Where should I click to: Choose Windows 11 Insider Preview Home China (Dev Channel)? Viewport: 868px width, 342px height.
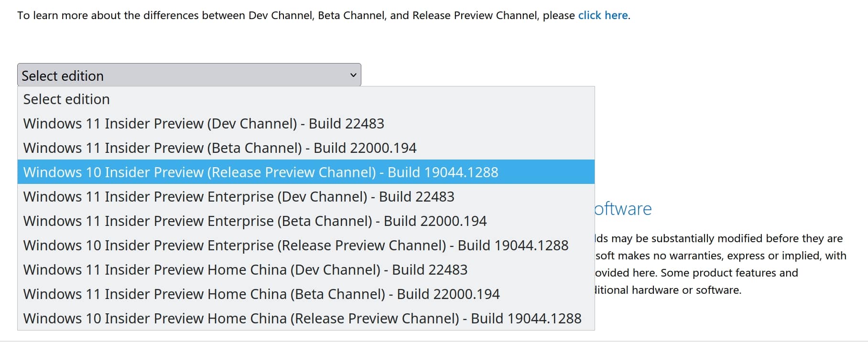coord(306,270)
